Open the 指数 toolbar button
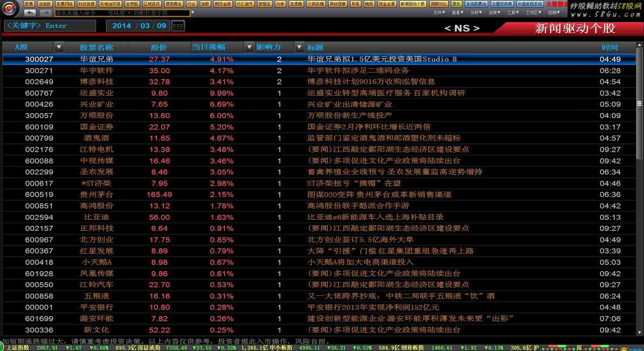 [205, 4]
